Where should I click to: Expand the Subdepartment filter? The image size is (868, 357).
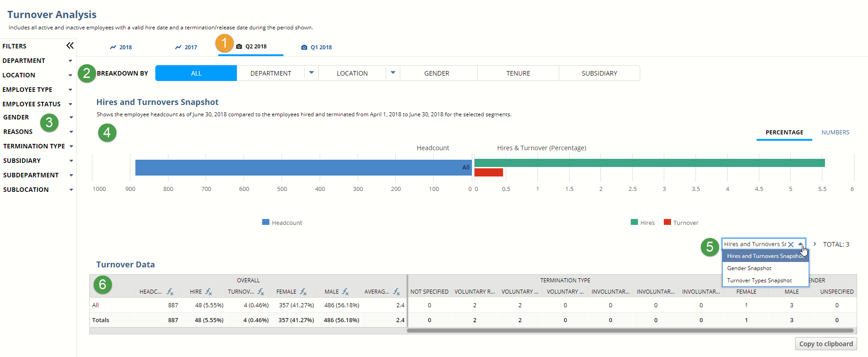coord(71,175)
